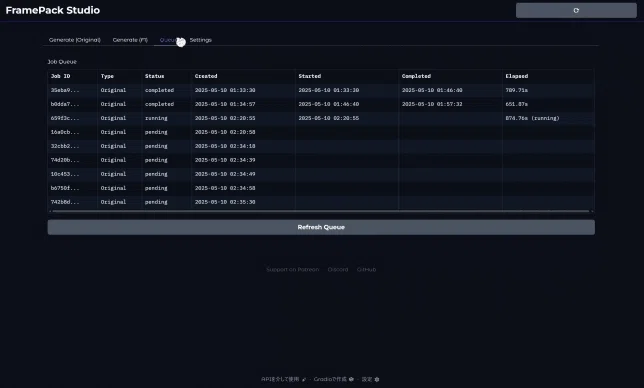Click Elapsed cell '874.76s (running)'
This screenshot has height=388, width=644.
[x=548, y=118]
